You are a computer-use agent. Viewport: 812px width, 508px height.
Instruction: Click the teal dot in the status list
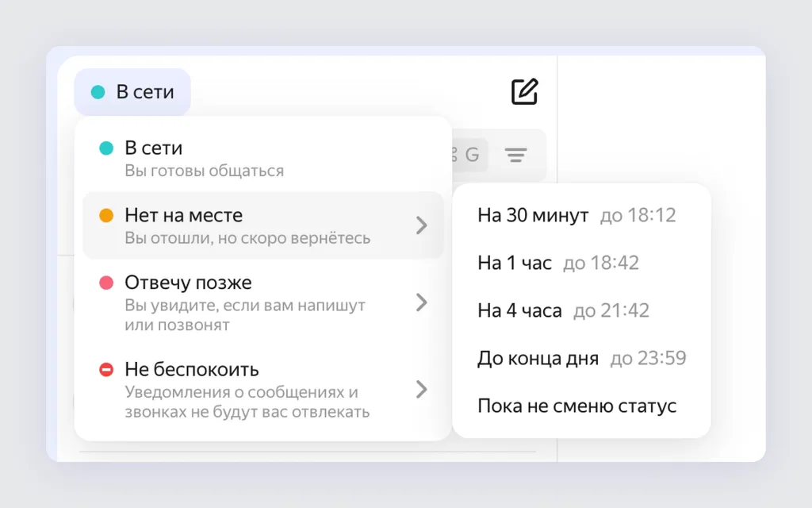106,148
